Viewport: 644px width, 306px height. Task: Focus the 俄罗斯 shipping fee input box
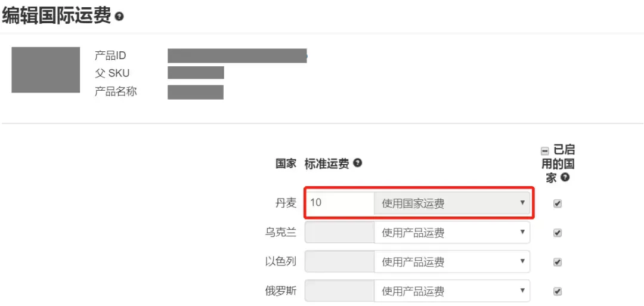click(x=340, y=291)
